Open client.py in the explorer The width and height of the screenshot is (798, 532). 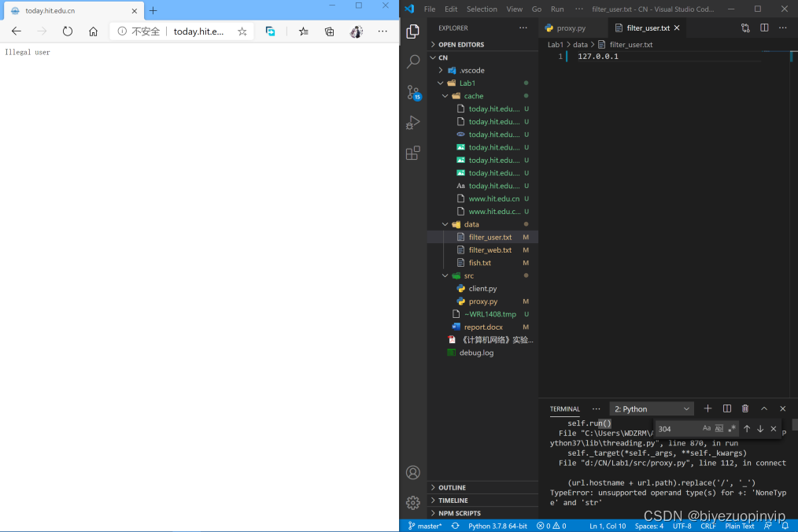coord(482,288)
